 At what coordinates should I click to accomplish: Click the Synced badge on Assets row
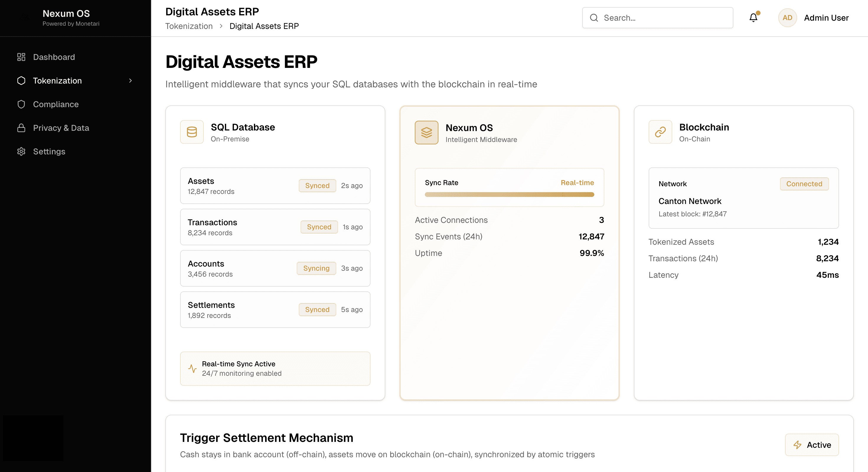tap(317, 186)
